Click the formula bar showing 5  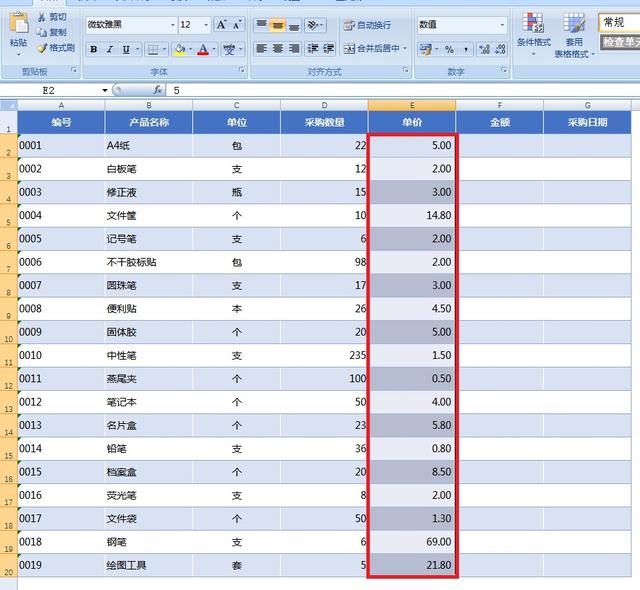[x=404, y=90]
